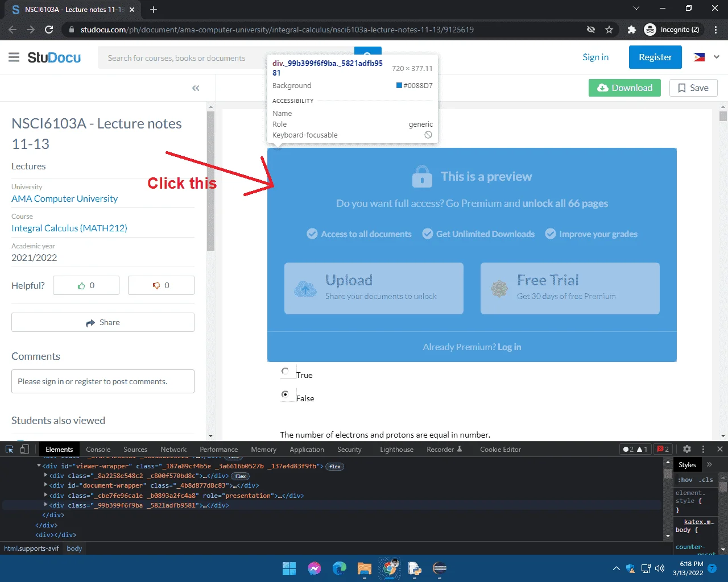Open the Security tab in DevTools
728x582 pixels.
[349, 449]
